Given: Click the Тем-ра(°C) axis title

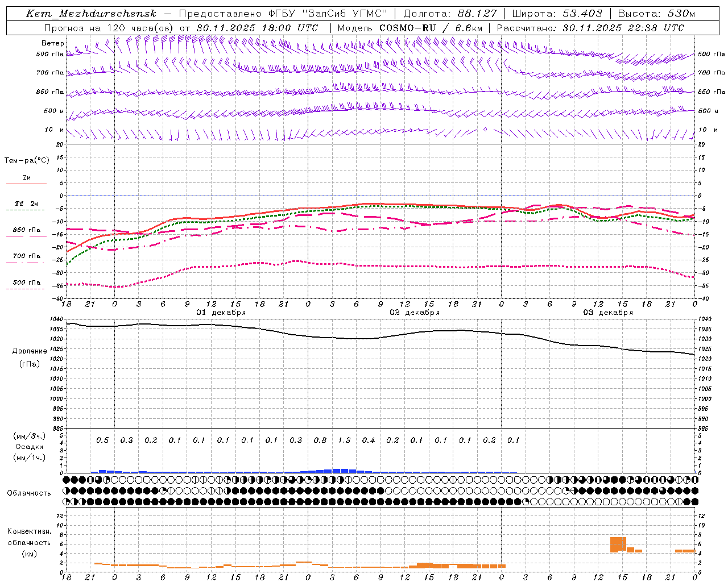Looking at the screenshot, I should (x=27, y=161).
